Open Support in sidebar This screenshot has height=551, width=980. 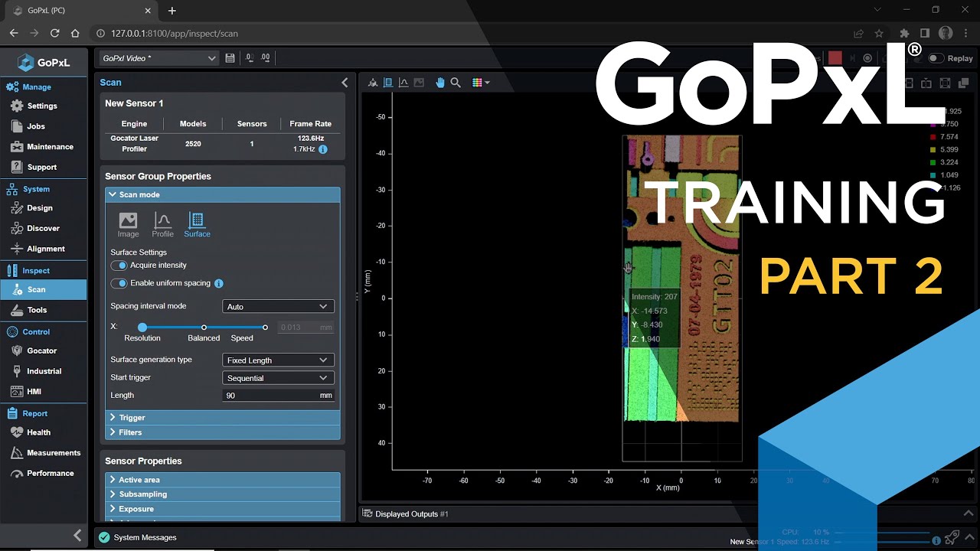[44, 167]
